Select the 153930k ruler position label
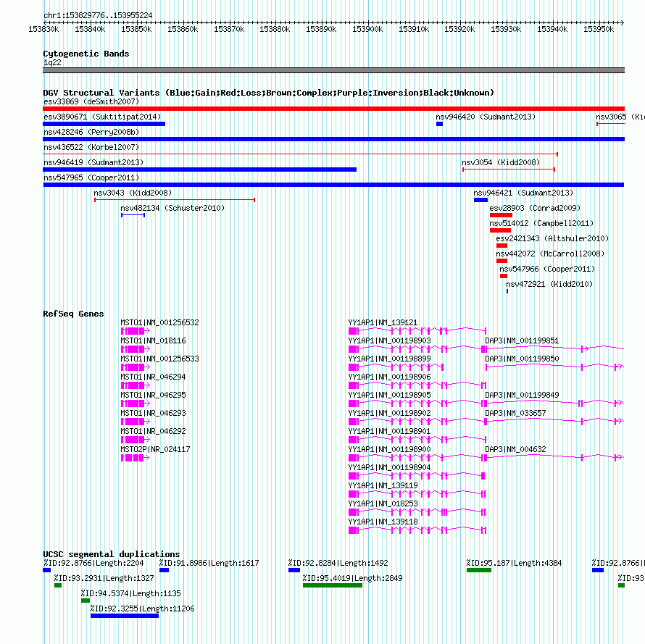The height and width of the screenshot is (644, 645). 506,30
